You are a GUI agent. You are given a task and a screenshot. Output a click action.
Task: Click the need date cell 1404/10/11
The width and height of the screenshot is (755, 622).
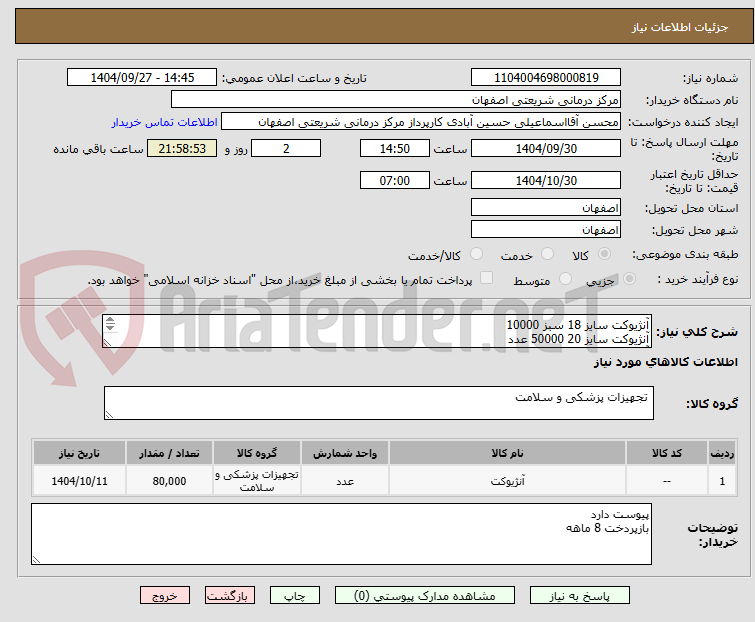(79, 481)
